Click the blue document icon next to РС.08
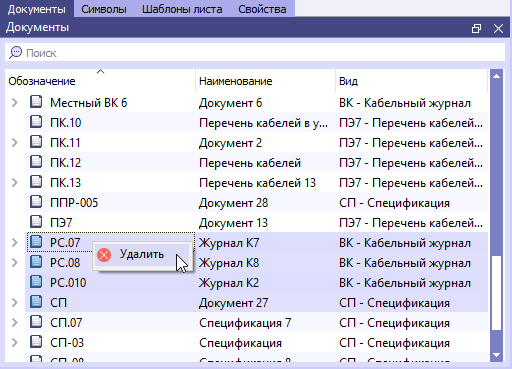 coord(36,262)
